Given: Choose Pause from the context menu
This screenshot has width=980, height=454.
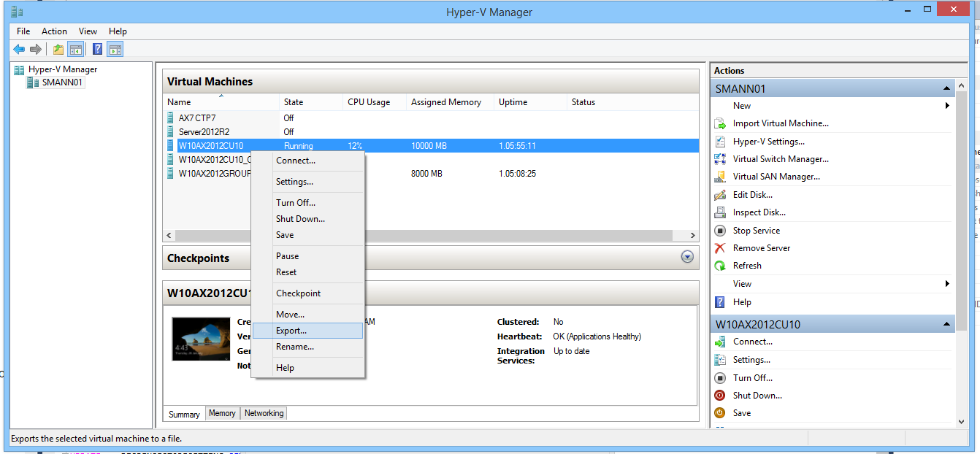Looking at the screenshot, I should (x=307, y=256).
